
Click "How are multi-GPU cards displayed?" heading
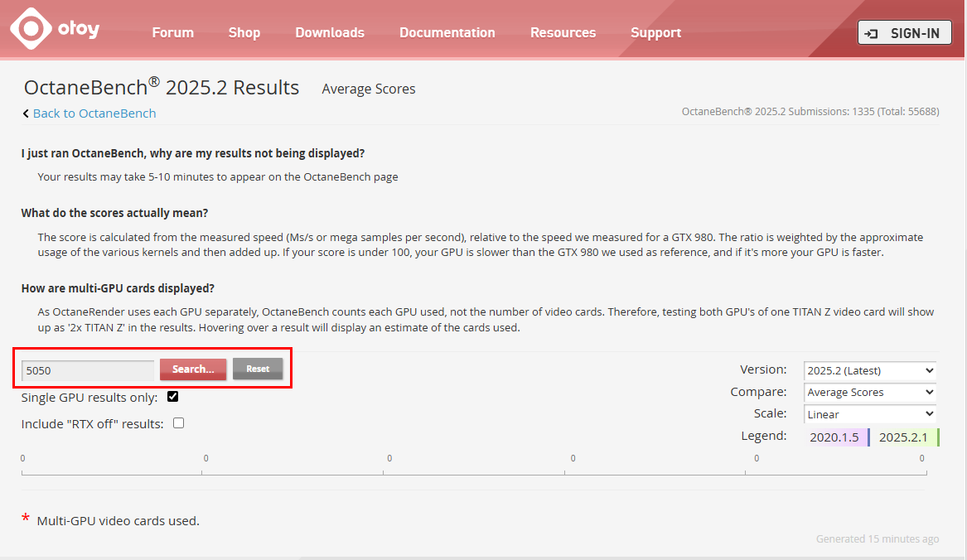(x=118, y=288)
